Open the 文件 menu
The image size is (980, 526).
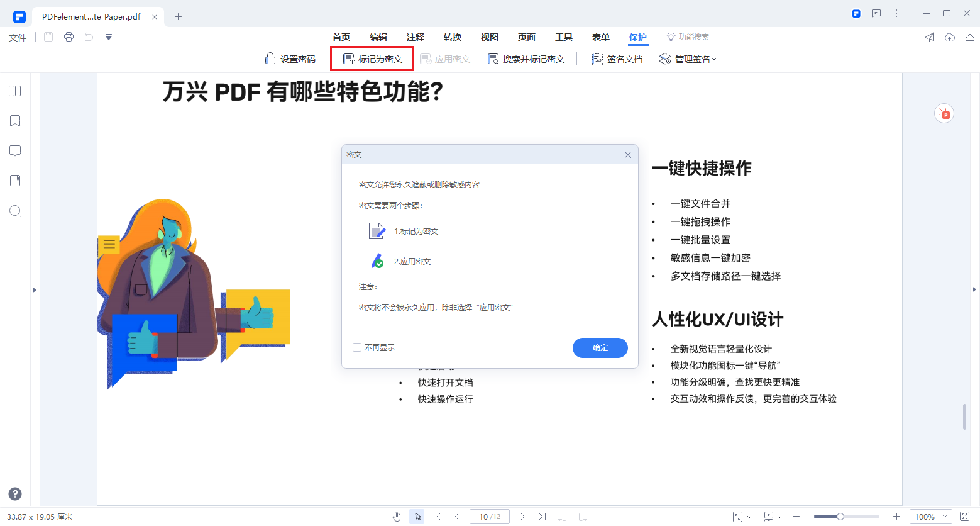17,37
